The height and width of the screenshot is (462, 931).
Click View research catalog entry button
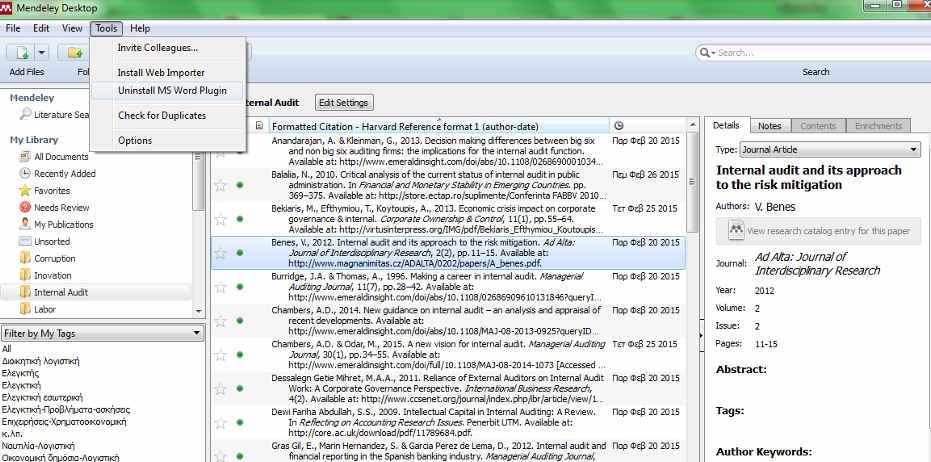819,231
